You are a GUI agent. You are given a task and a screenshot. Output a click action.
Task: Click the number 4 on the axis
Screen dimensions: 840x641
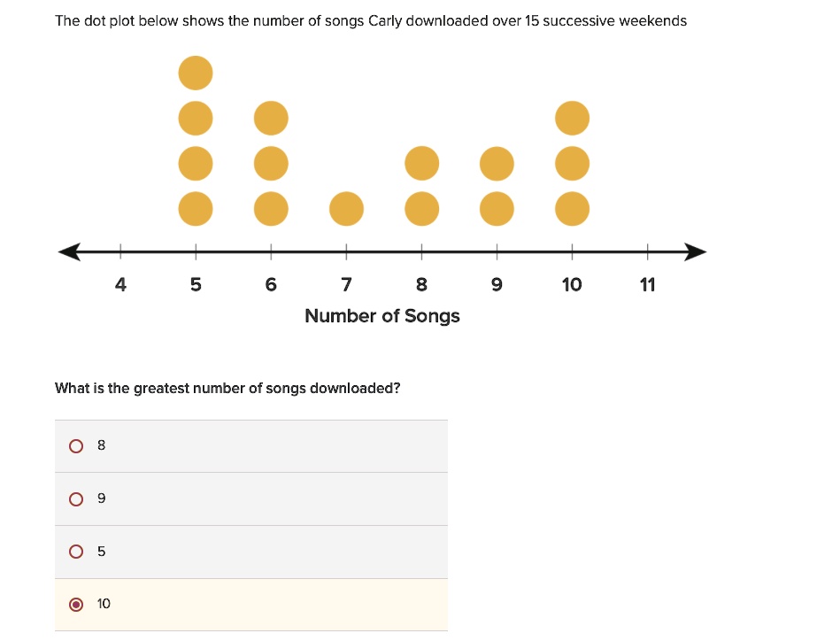tap(120, 284)
